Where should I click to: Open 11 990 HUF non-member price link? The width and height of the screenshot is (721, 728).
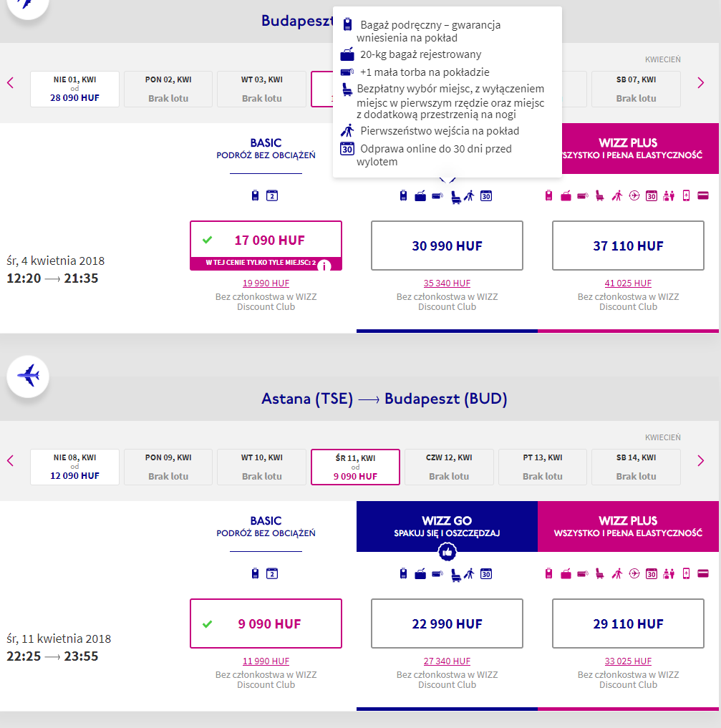tap(266, 661)
